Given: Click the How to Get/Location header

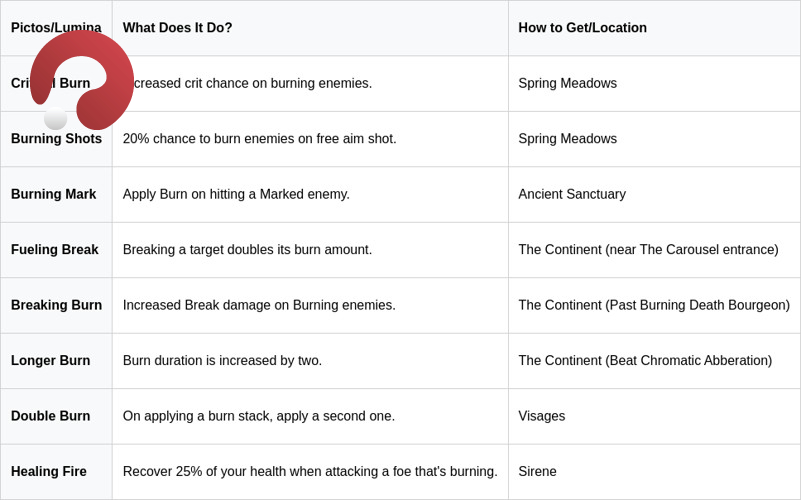Looking at the screenshot, I should [x=582, y=28].
